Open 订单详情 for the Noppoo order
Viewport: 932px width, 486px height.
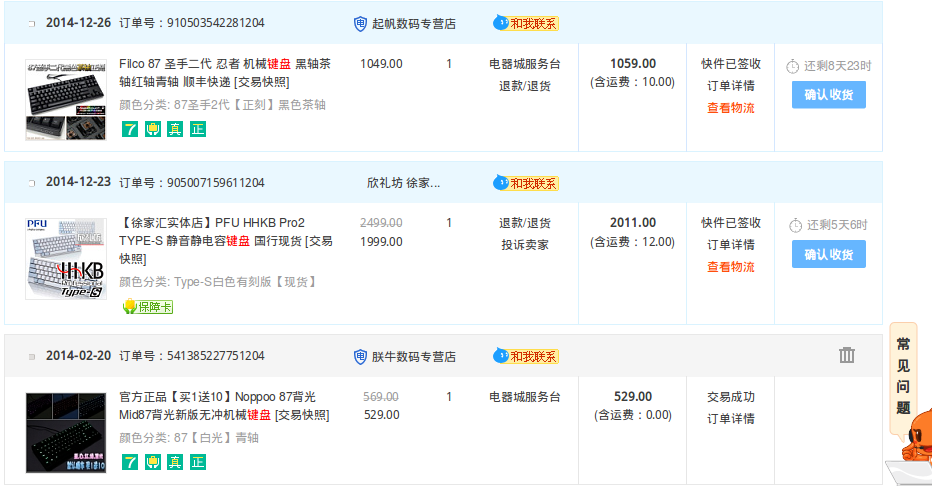[x=730, y=418]
